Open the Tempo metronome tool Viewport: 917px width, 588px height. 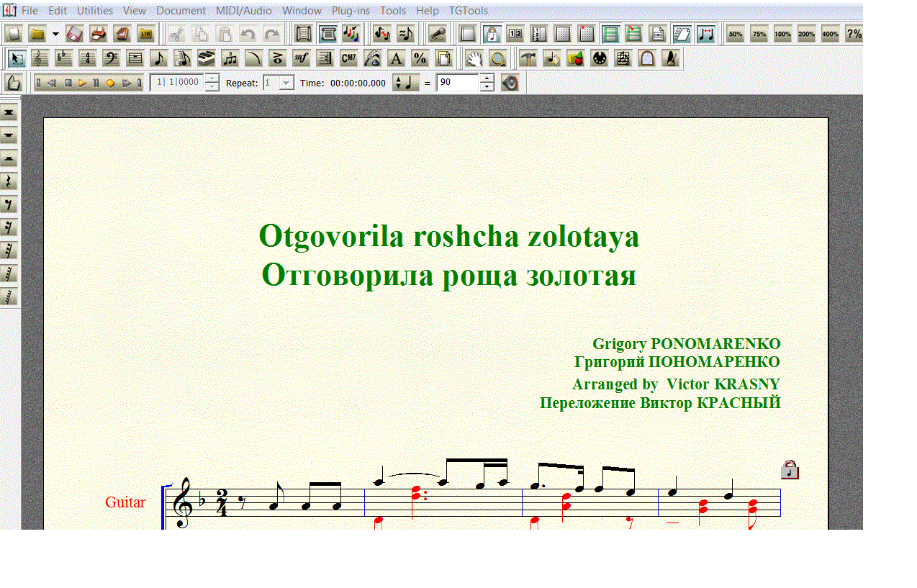670,58
